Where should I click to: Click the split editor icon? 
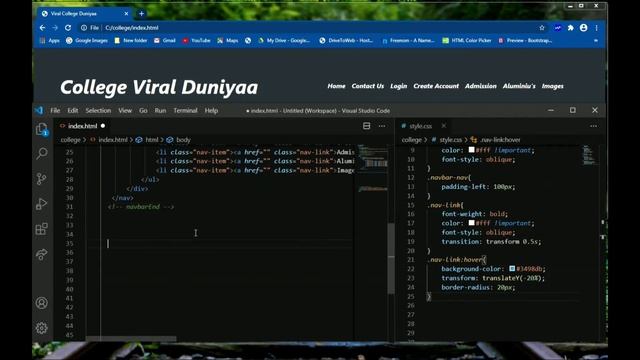coord(367,126)
